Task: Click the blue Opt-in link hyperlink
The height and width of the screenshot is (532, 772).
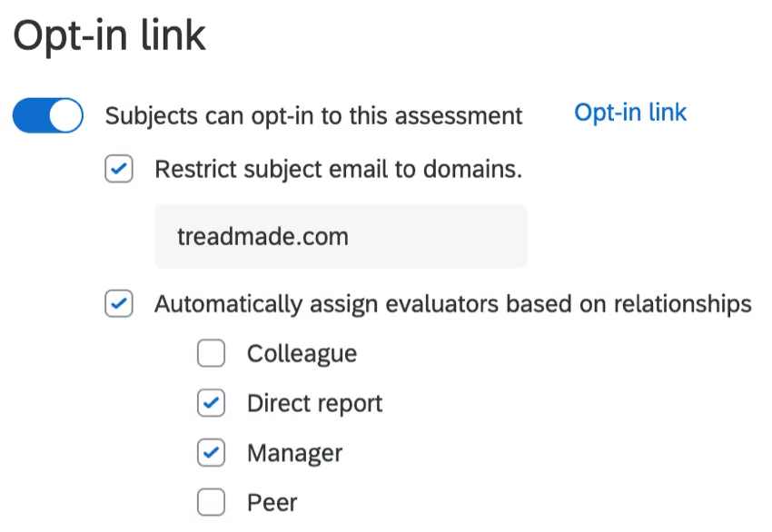Action: tap(630, 112)
